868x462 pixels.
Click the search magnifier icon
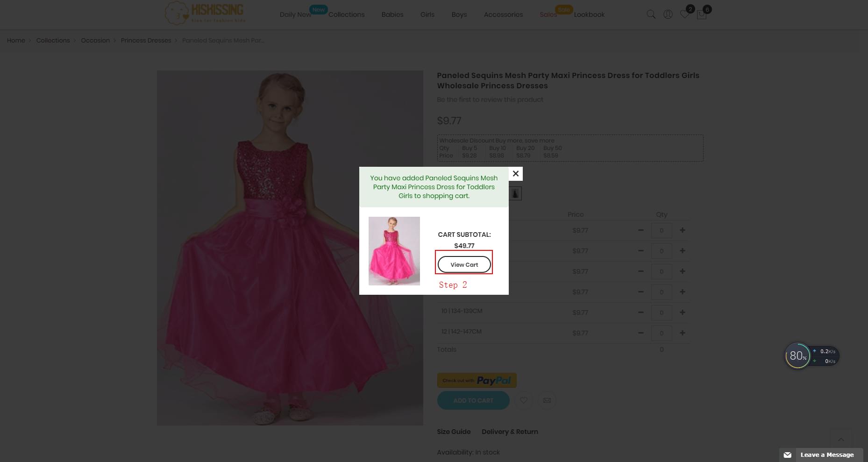(x=651, y=14)
